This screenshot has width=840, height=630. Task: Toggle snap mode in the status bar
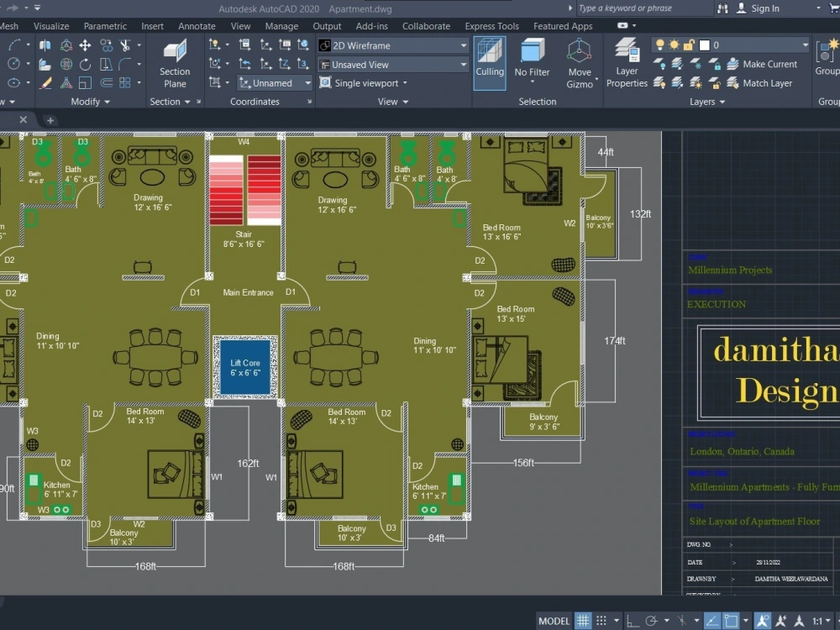click(603, 620)
